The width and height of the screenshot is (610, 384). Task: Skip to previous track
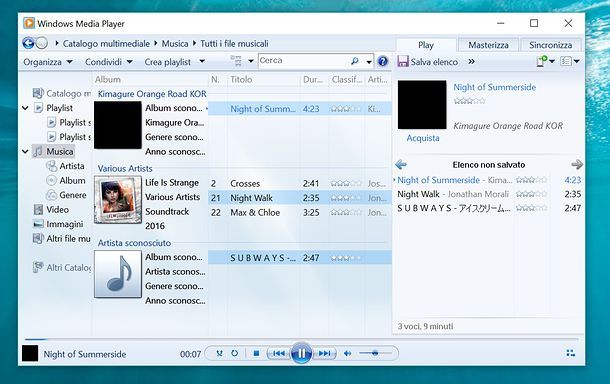279,353
